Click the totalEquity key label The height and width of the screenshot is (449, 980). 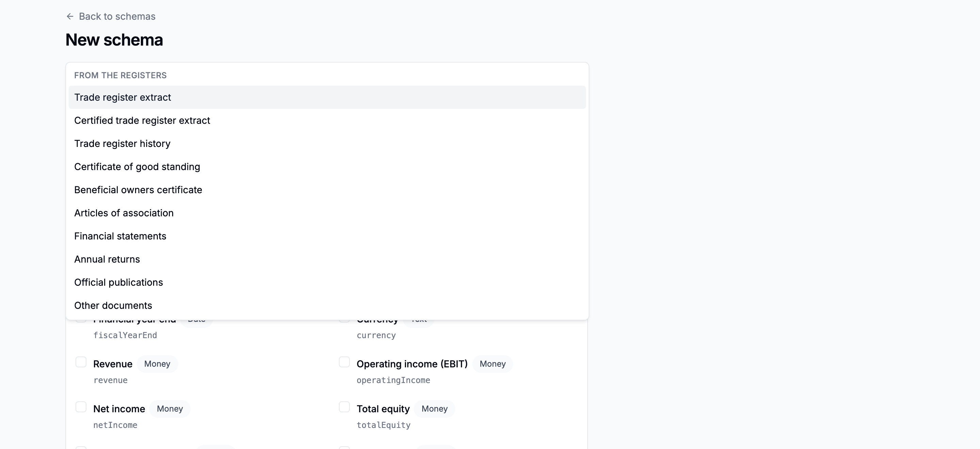383,425
